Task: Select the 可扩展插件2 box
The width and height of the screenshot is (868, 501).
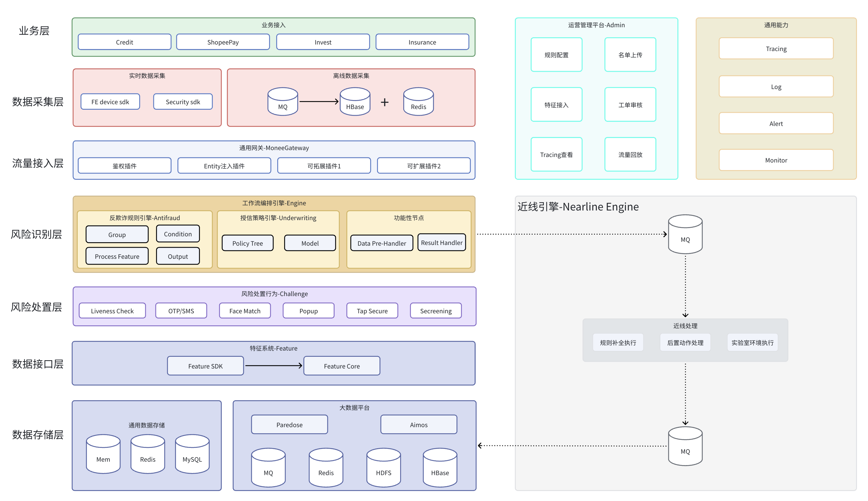Action: (424, 166)
